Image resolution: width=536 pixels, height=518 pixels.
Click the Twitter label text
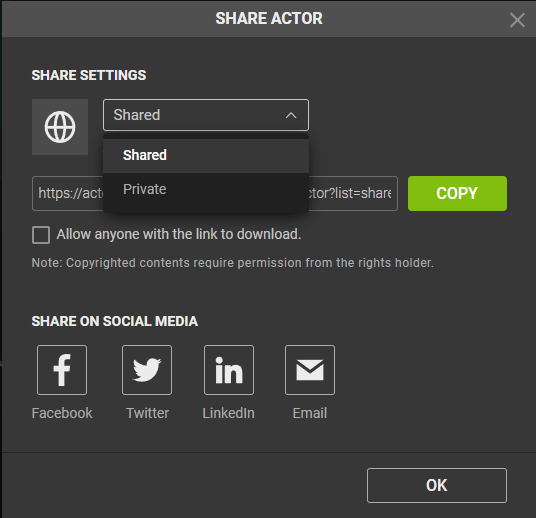[x=147, y=413]
